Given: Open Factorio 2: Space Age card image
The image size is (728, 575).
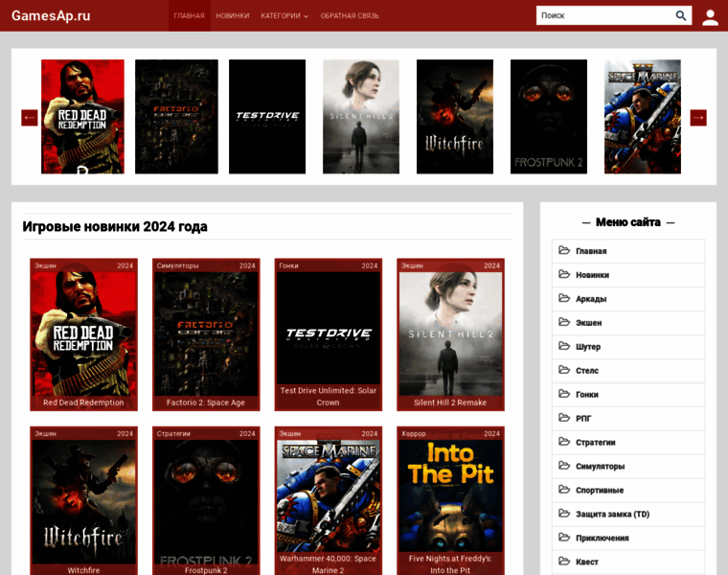Looking at the screenshot, I should tap(206, 333).
